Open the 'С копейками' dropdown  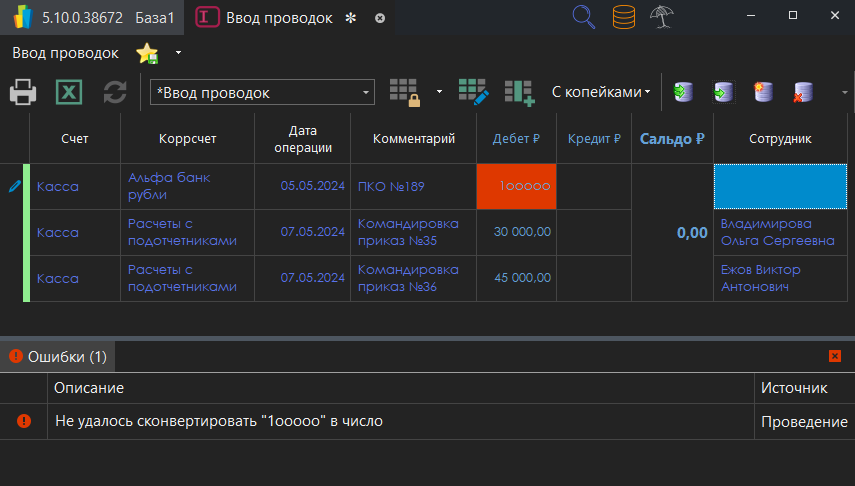[601, 92]
